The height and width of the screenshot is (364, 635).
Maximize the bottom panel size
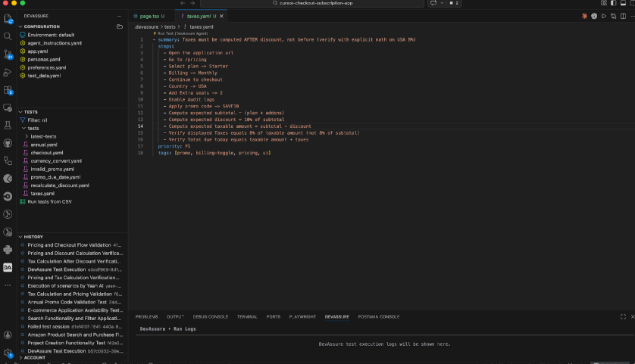(x=623, y=316)
